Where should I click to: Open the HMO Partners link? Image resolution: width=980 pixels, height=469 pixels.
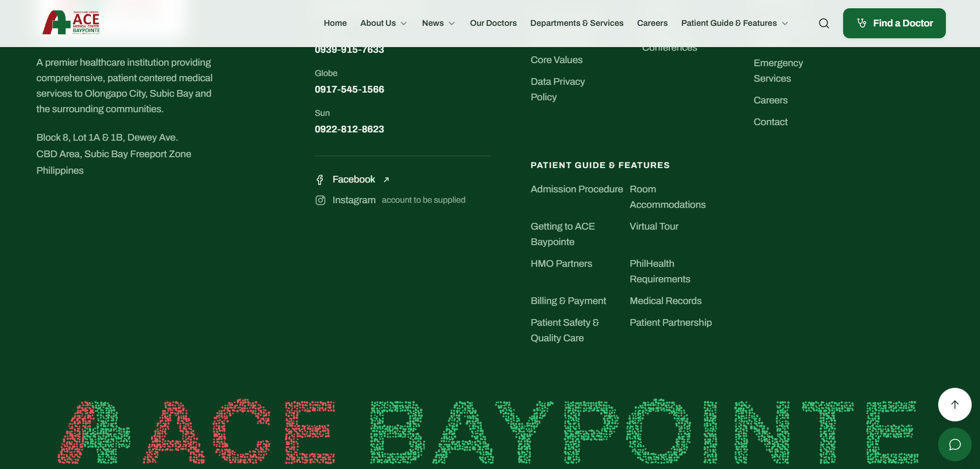[x=561, y=264]
